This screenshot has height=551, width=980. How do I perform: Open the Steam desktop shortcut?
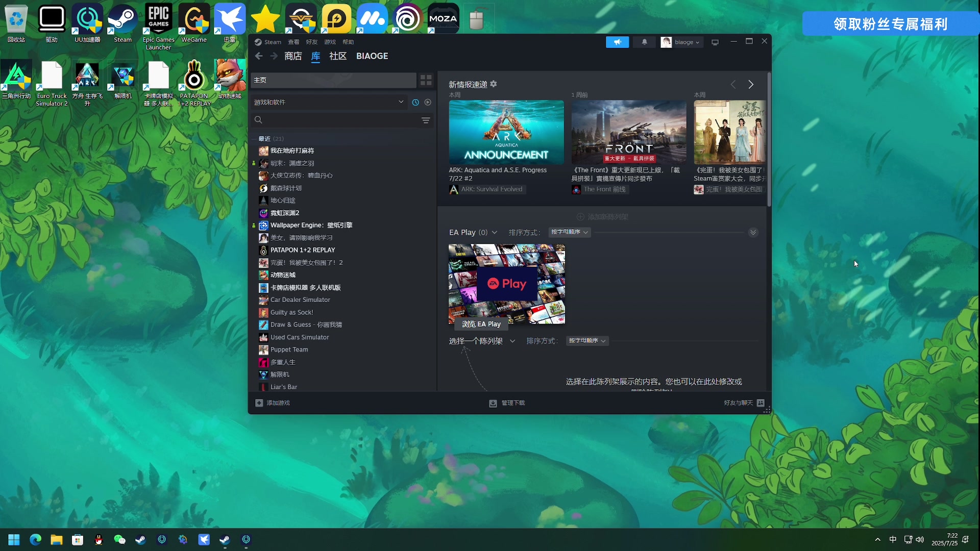tap(122, 23)
